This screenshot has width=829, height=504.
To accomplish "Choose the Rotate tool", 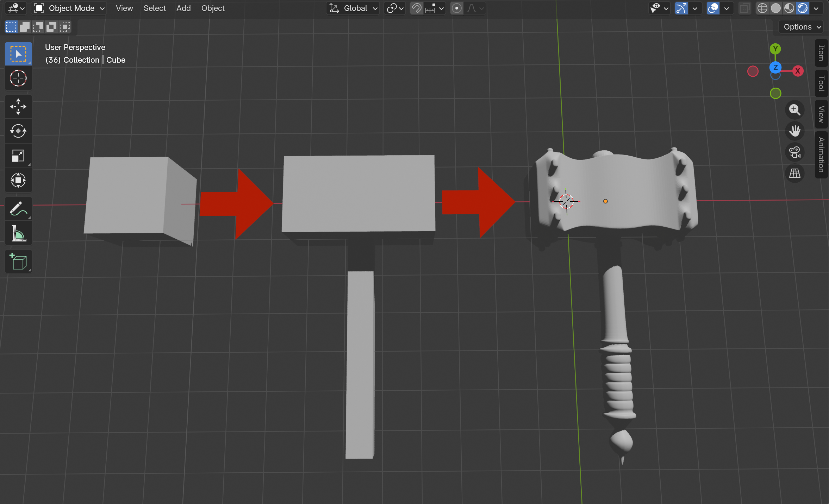I will click(18, 131).
